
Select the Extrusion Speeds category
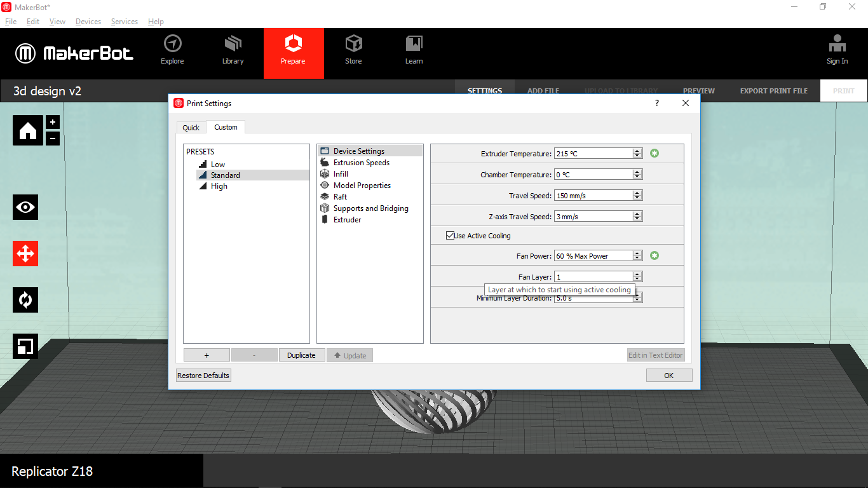click(370, 163)
